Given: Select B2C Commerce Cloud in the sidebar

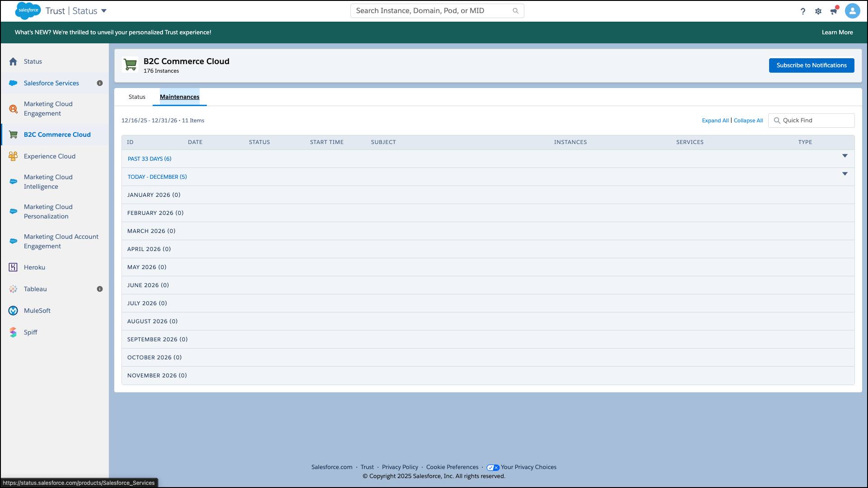Looking at the screenshot, I should [57, 135].
